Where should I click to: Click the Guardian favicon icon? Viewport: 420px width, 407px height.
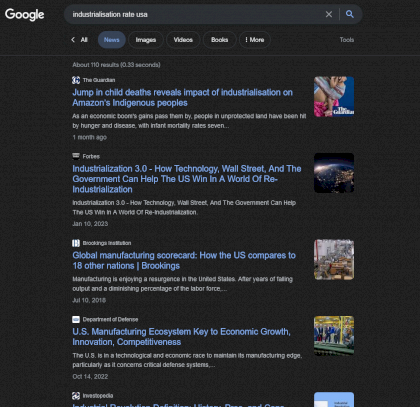tap(76, 80)
